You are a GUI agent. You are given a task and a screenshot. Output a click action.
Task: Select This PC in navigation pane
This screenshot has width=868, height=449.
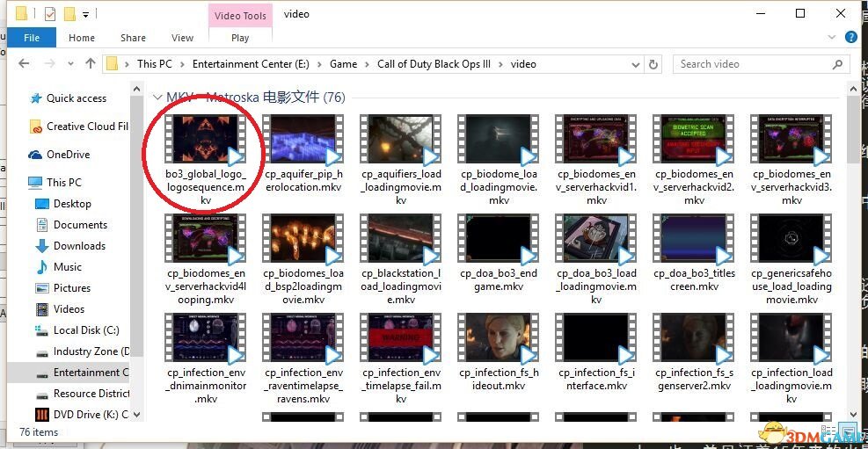[55, 183]
